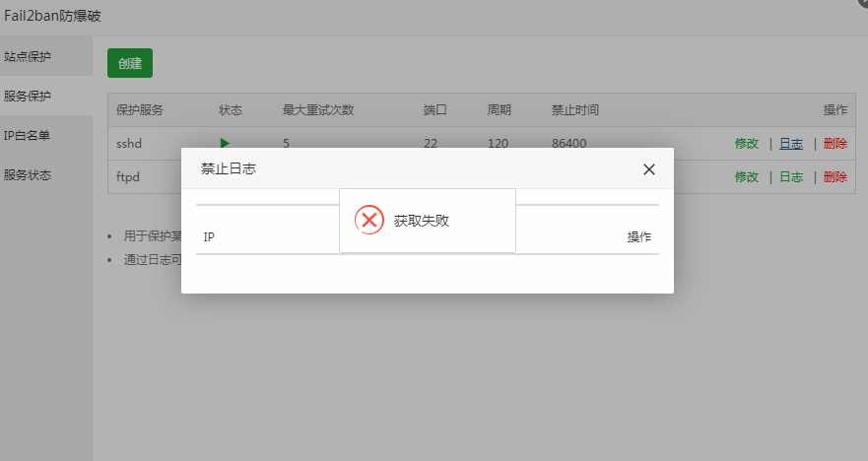Click the ftpd service name cell
Image resolution: width=868 pixels, height=461 pixels.
[128, 177]
